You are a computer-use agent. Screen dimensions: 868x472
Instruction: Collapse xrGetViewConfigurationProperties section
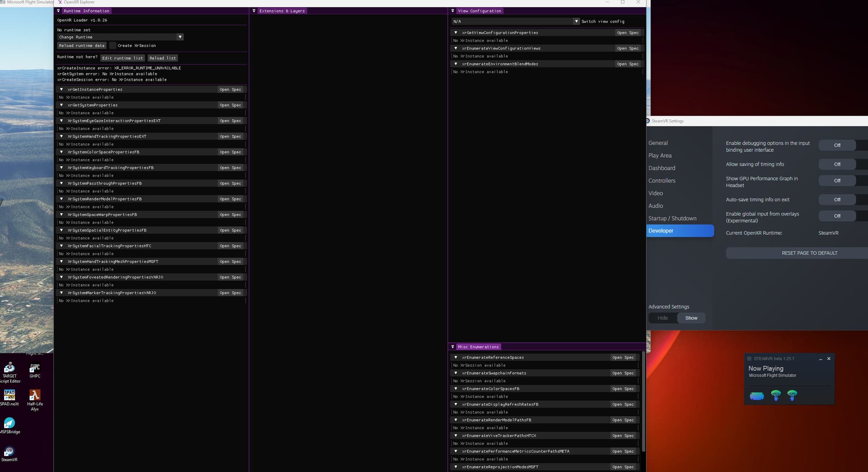pos(456,33)
